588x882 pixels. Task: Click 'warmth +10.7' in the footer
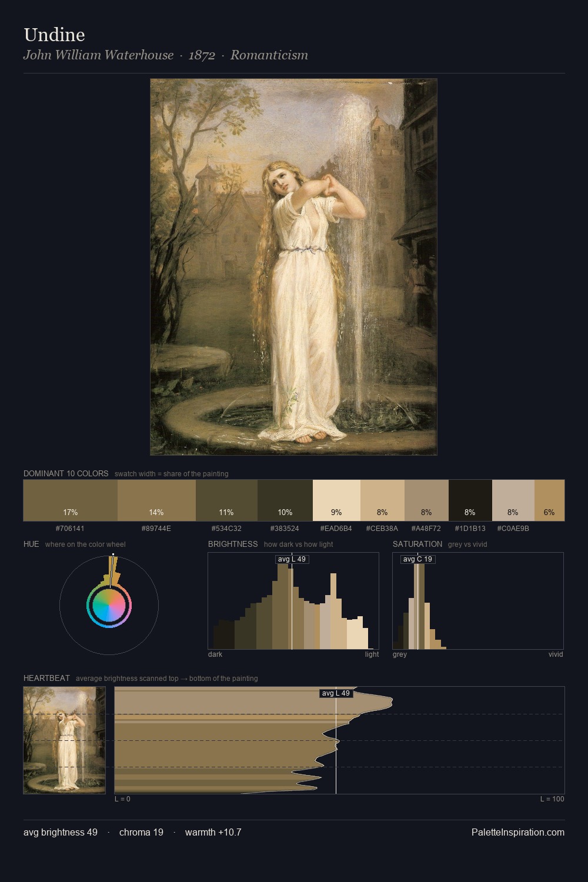[213, 832]
